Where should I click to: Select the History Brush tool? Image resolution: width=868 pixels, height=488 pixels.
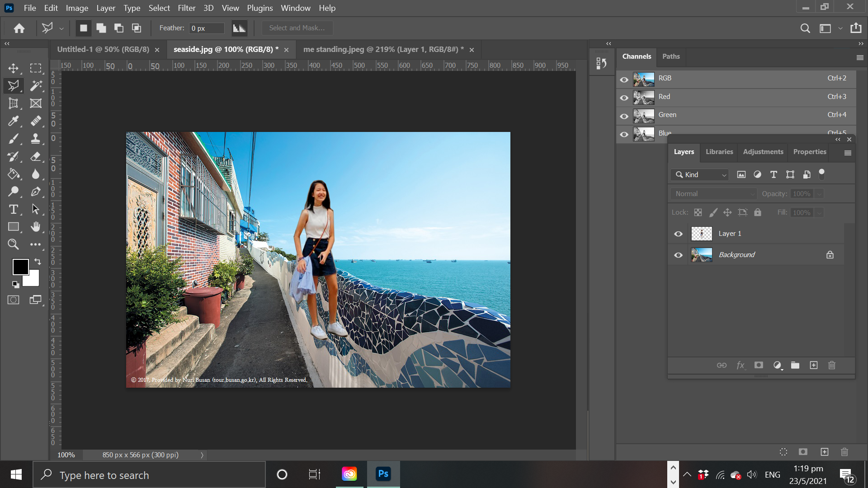pos(14,156)
